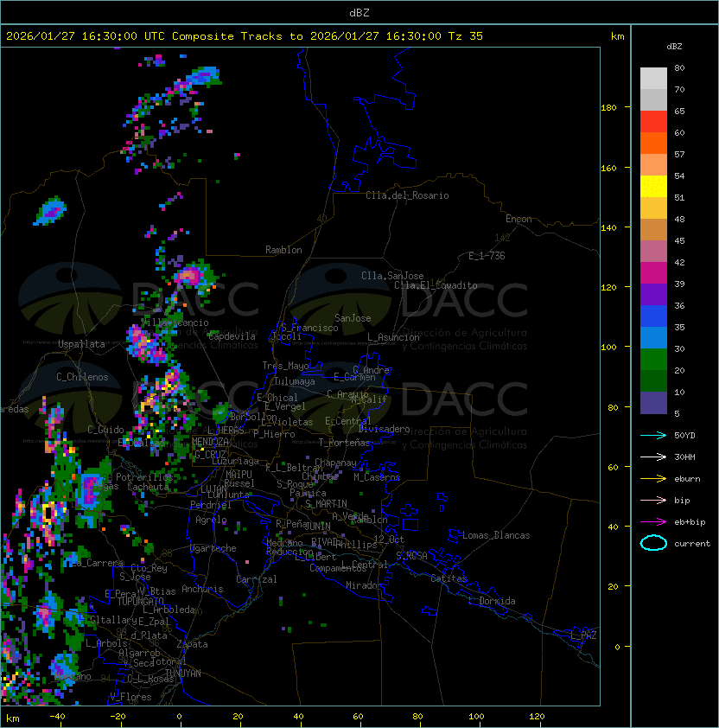Click the 'Tz 35' header value
The width and height of the screenshot is (719, 728).
click(x=466, y=35)
